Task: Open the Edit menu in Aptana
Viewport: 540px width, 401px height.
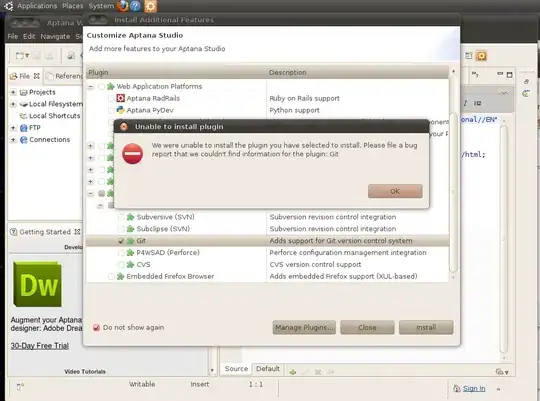Action: click(29, 36)
